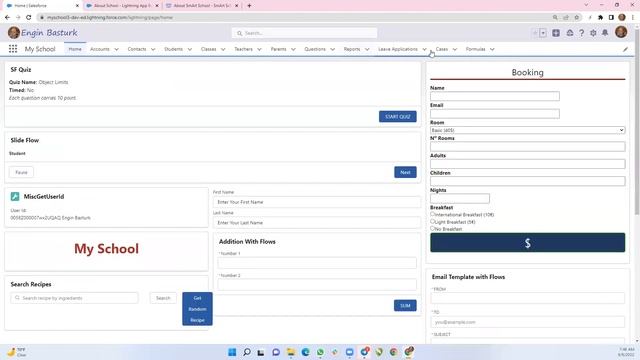The image size is (640, 360).
Task: Open Windows taskbar Search icon
Action: (x=247, y=352)
